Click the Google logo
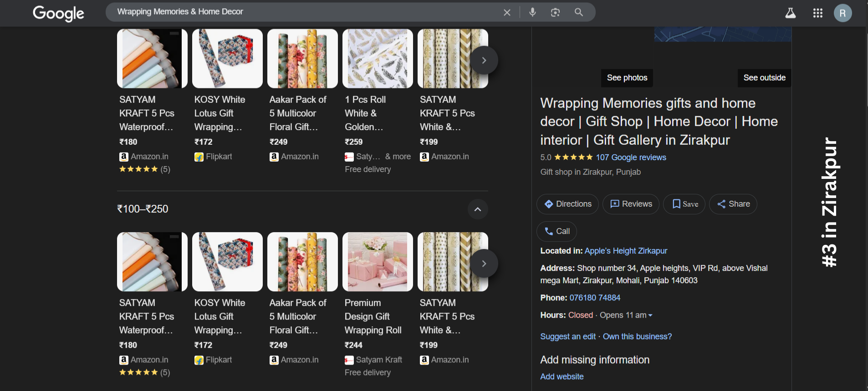 tap(58, 13)
